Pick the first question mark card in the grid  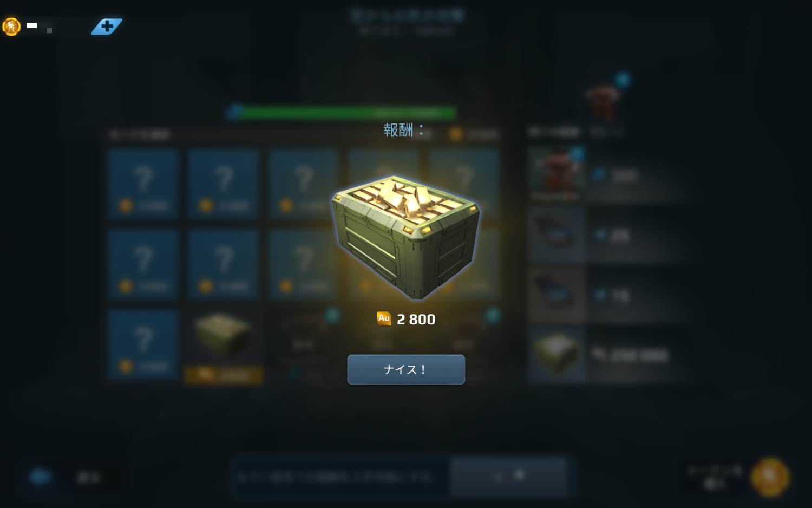click(143, 184)
